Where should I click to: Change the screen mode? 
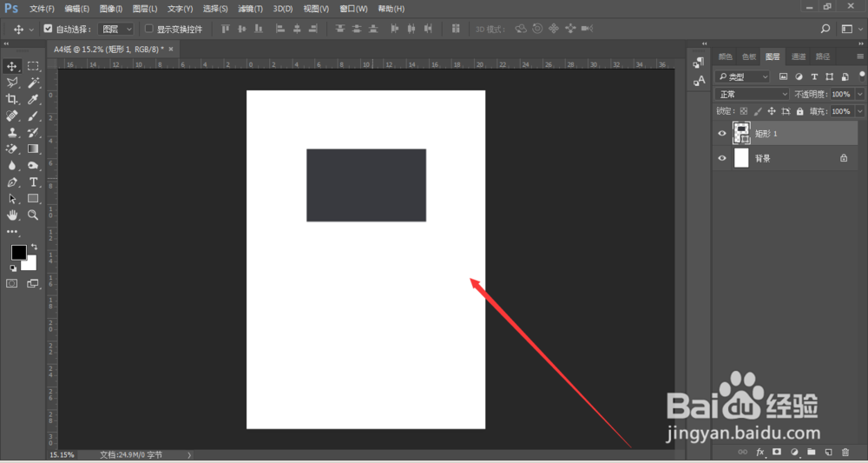(33, 283)
